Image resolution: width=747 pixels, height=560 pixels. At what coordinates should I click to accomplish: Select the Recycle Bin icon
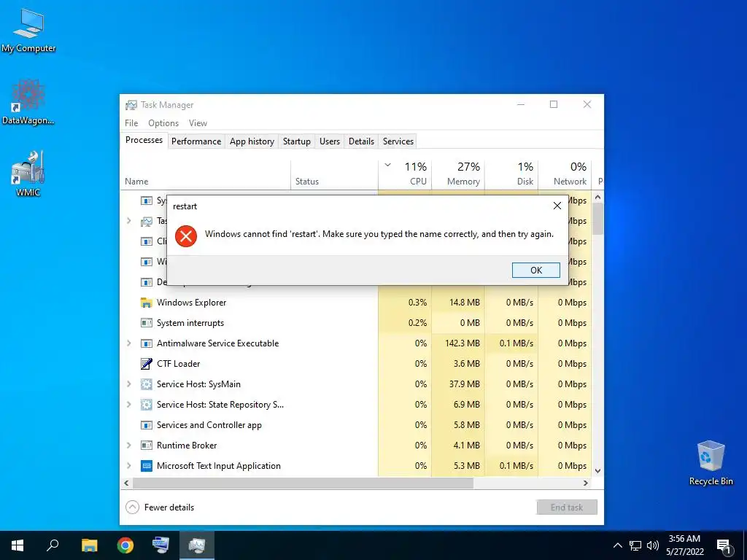[x=711, y=463]
